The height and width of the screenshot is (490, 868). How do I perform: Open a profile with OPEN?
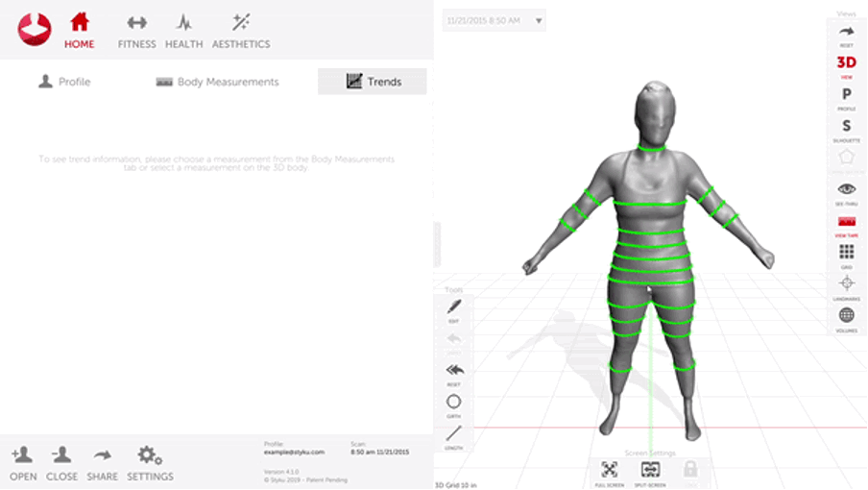[23, 463]
